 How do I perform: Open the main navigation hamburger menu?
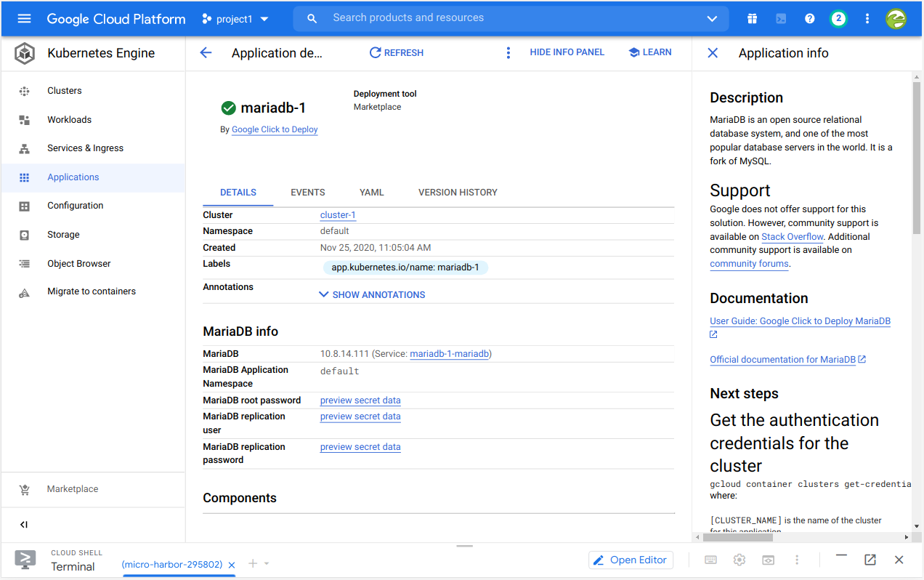coord(24,19)
